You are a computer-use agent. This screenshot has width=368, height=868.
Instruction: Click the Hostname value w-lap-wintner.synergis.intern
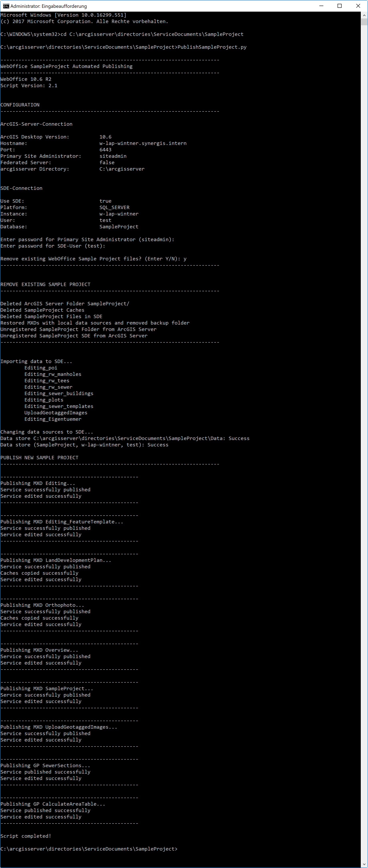(x=143, y=143)
